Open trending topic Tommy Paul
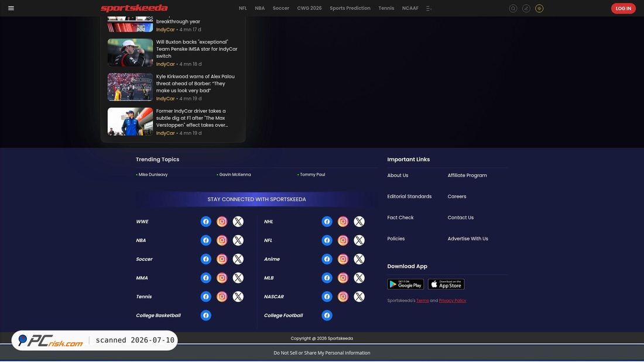 pyautogui.click(x=312, y=174)
